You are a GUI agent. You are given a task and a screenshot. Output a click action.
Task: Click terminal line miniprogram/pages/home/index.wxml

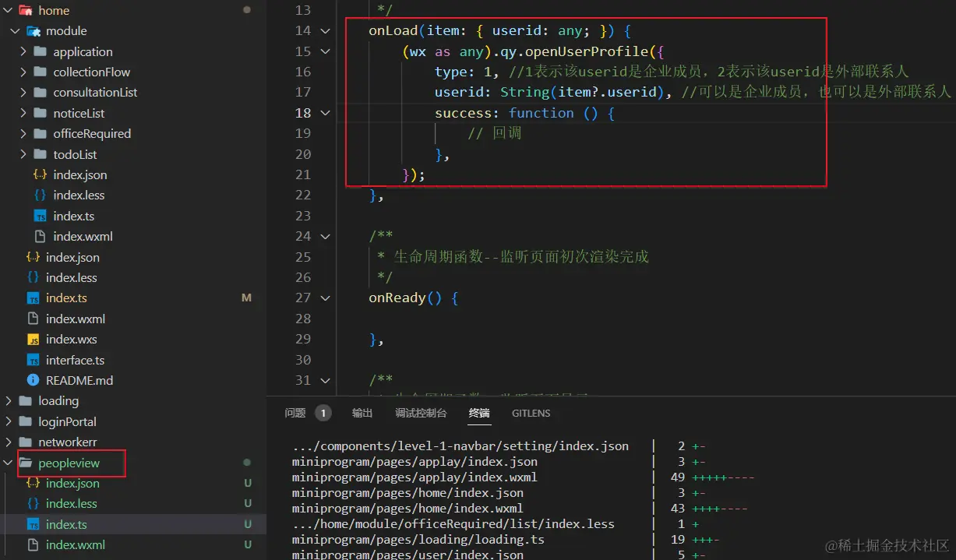tap(407, 509)
